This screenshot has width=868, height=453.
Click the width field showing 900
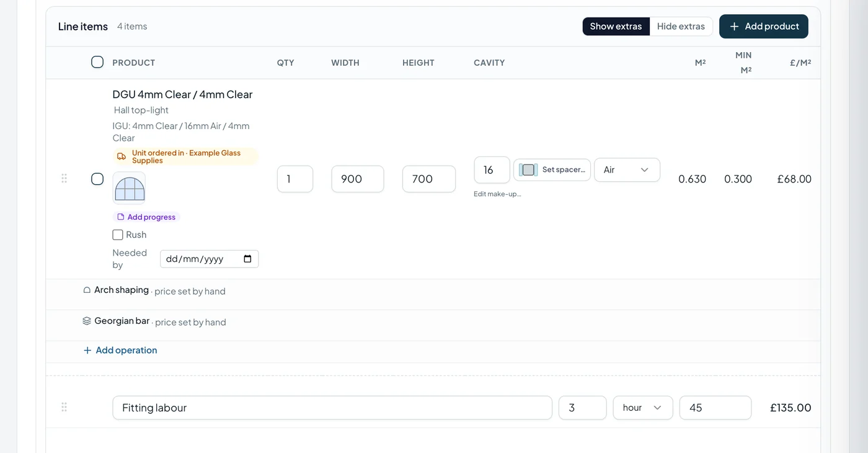point(358,179)
